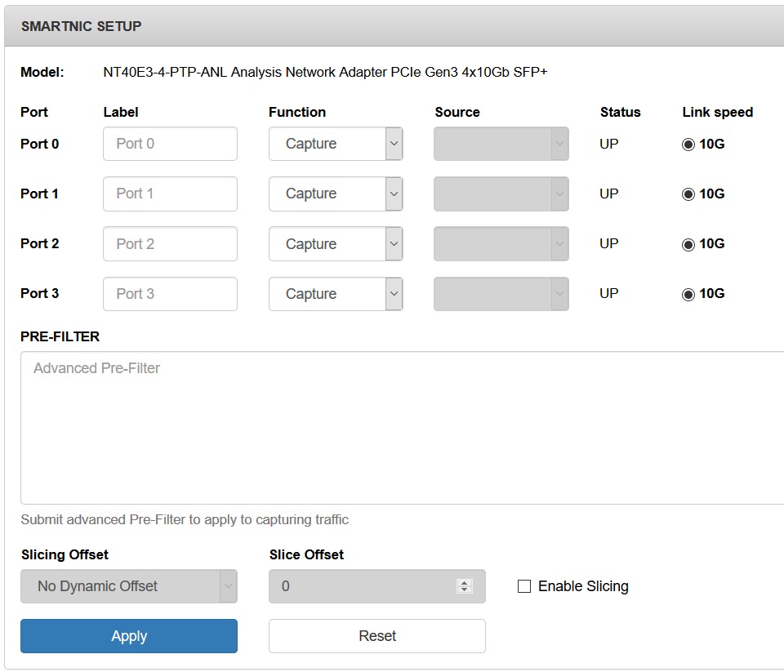Click the Slice Offset spinner arrows
The width and height of the screenshot is (784, 672).
465,586
